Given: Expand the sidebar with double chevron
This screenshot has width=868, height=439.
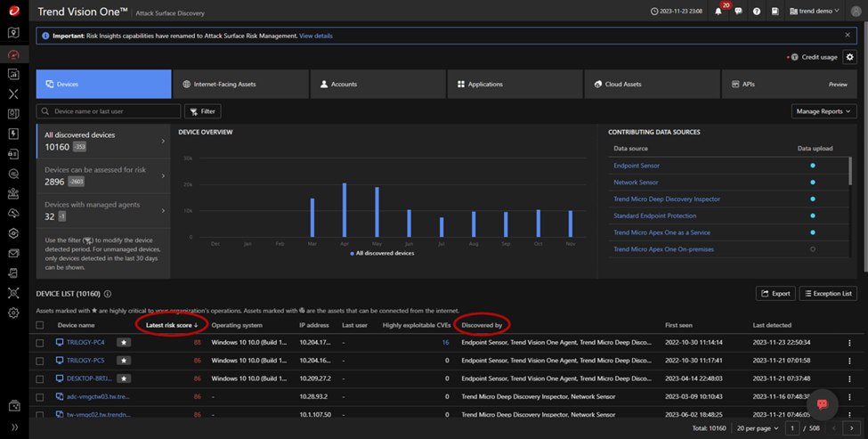Looking at the screenshot, I should point(14,427).
